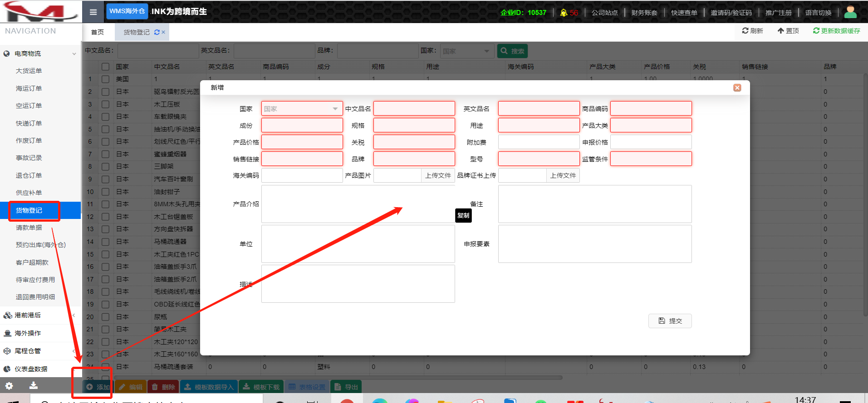Open the user avatar profile icon
The image size is (868, 403).
850,12
